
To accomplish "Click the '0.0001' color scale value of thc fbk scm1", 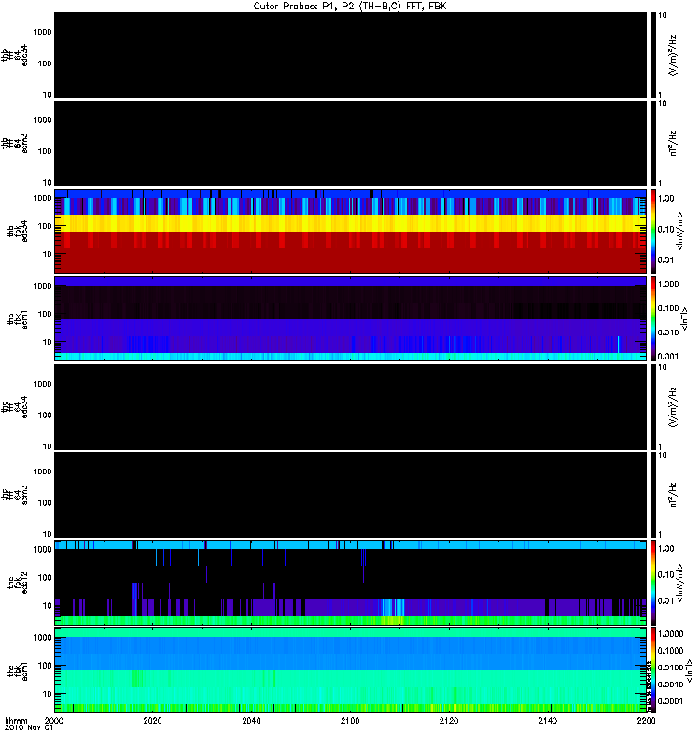I will (x=671, y=701).
